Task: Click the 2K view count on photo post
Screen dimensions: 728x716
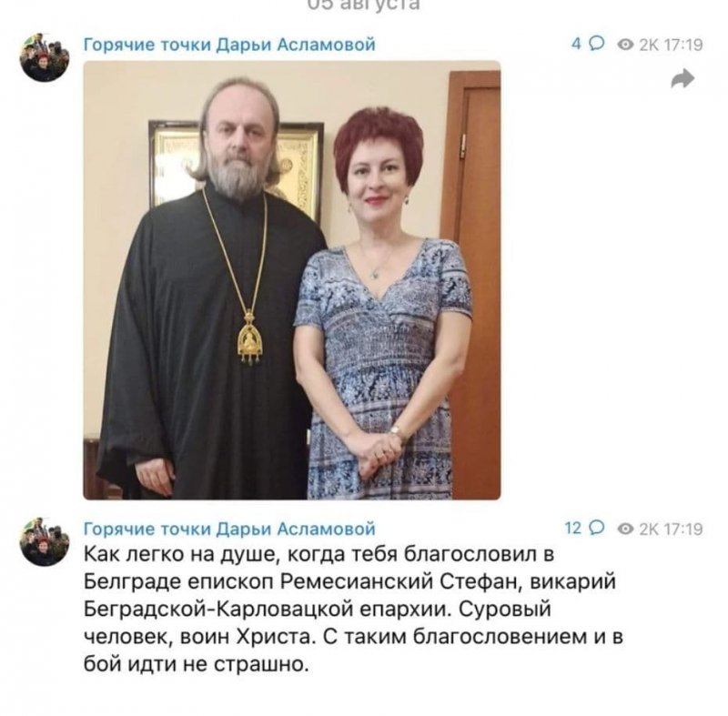Action: tap(649, 45)
